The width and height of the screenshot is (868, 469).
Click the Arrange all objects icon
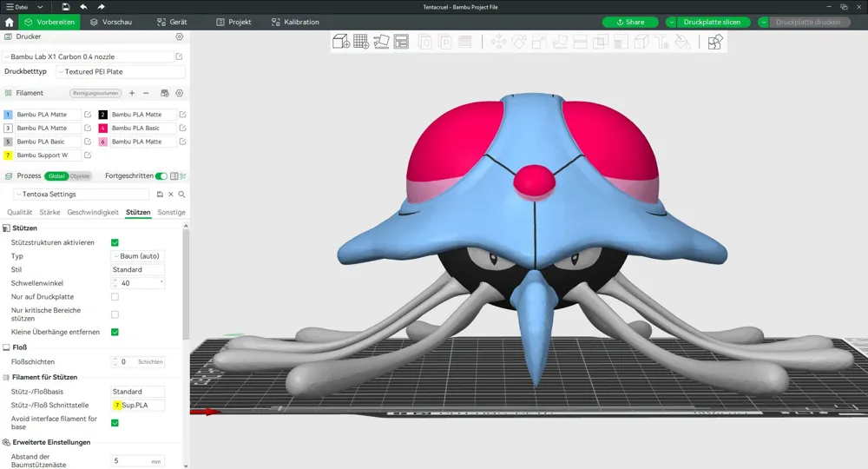click(401, 42)
